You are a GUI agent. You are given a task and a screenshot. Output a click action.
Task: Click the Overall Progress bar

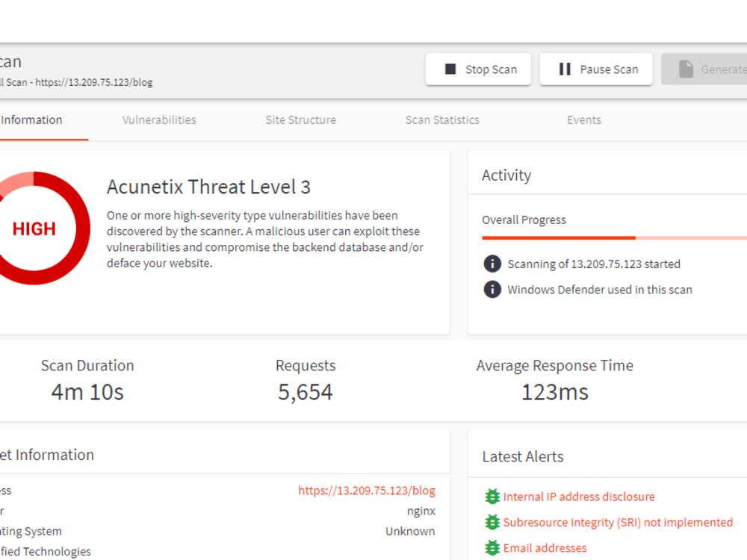click(x=615, y=237)
